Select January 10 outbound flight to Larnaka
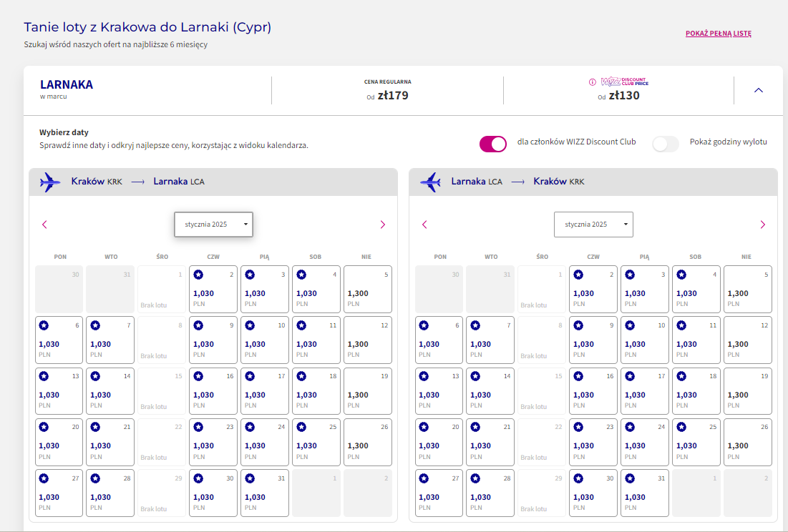This screenshot has height=532, width=788. point(265,340)
